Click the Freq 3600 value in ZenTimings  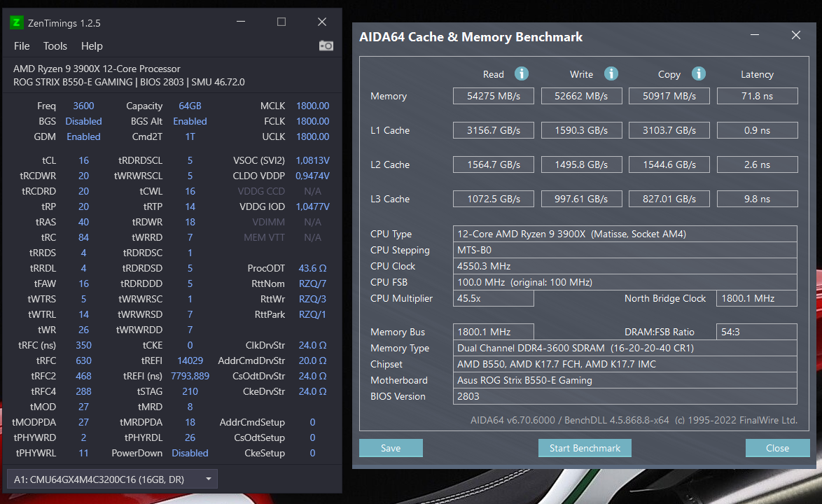(x=83, y=106)
